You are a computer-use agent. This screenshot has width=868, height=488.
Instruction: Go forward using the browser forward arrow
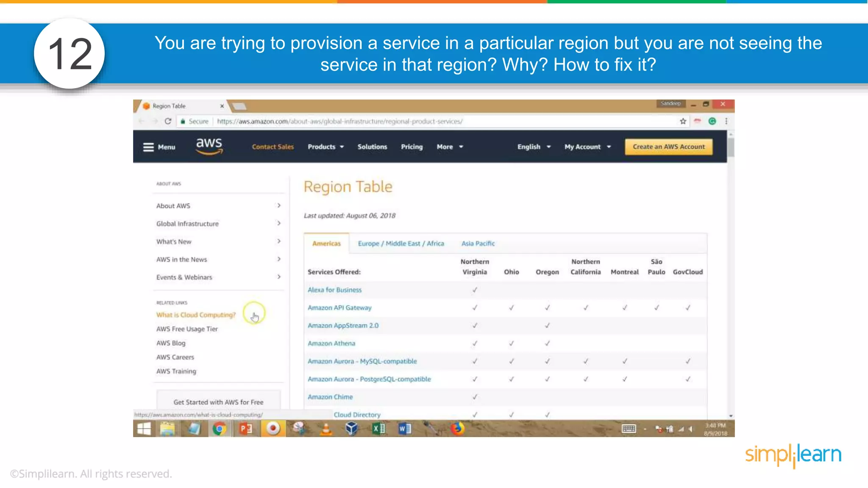click(155, 121)
